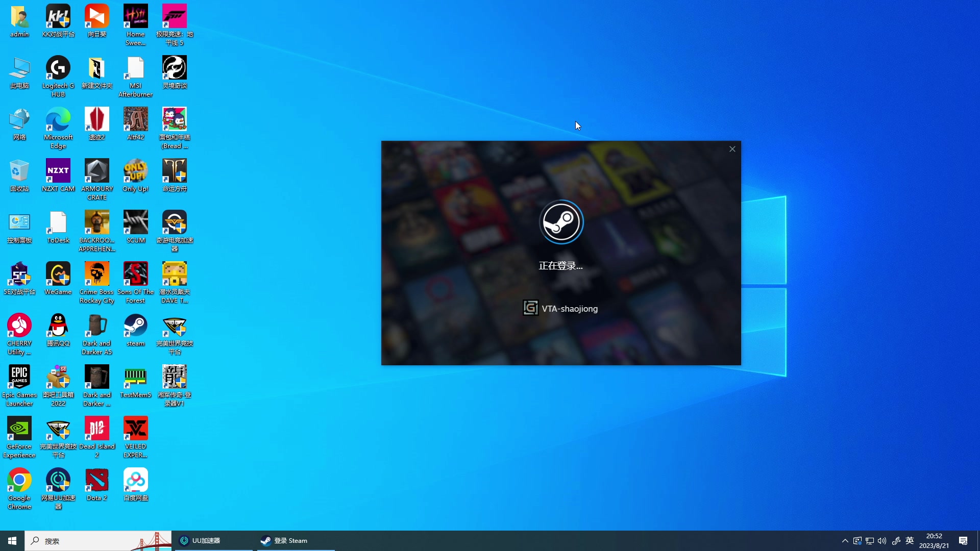Click the 5E对战平台 icon
This screenshot has width=980, height=551.
coord(19,279)
